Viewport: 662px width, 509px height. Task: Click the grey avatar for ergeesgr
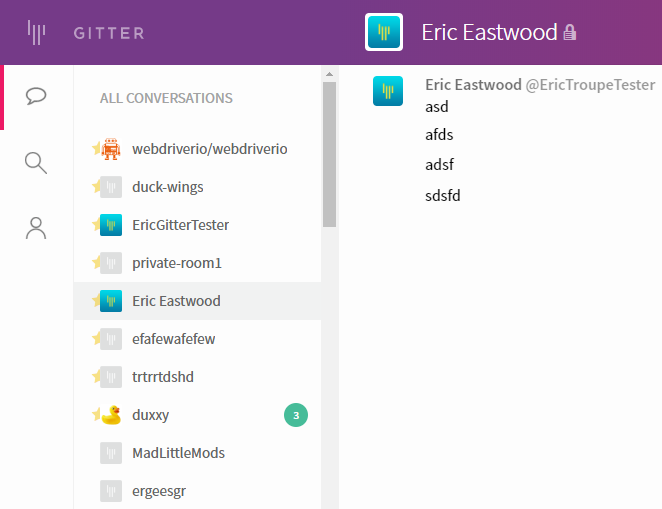[111, 491]
